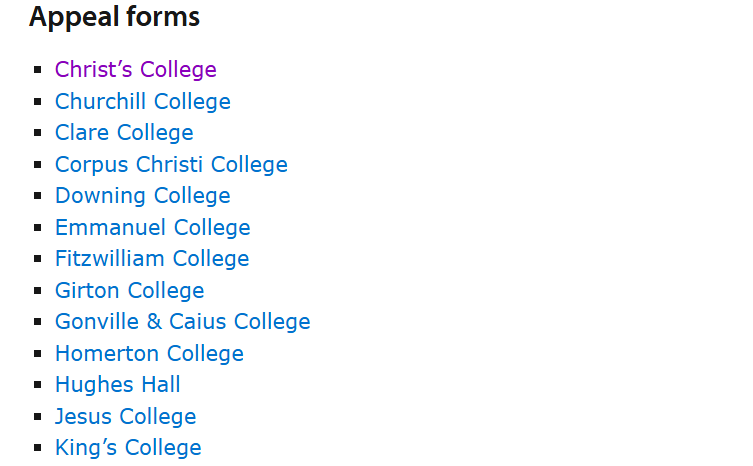Click the bullet marker beside Girton College
Screen dimensions: 753x466
click(38, 291)
